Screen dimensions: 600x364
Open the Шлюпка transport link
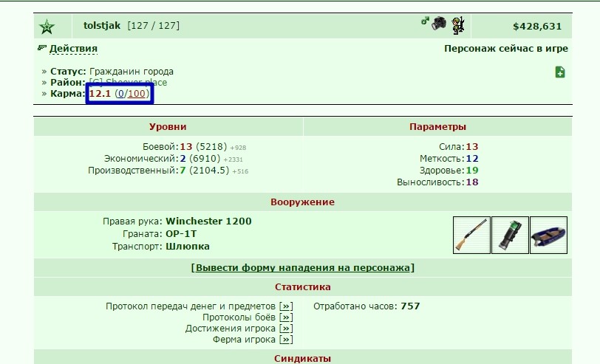(x=188, y=247)
